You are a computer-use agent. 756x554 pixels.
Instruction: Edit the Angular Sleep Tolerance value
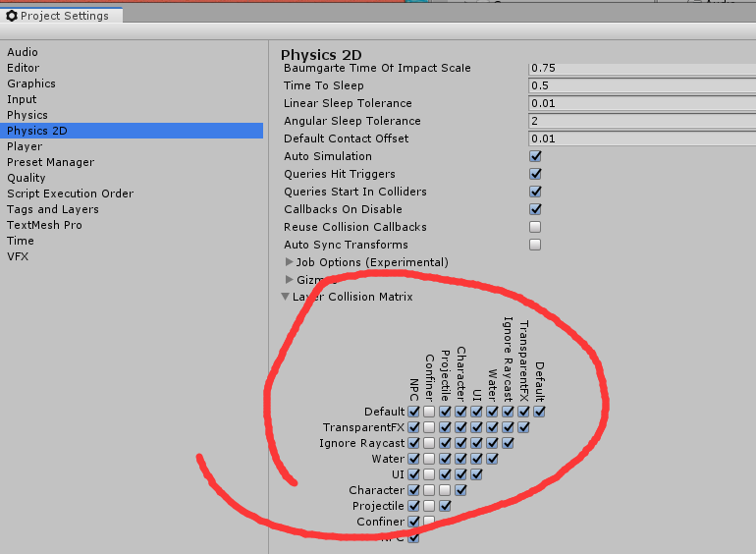coord(638,121)
